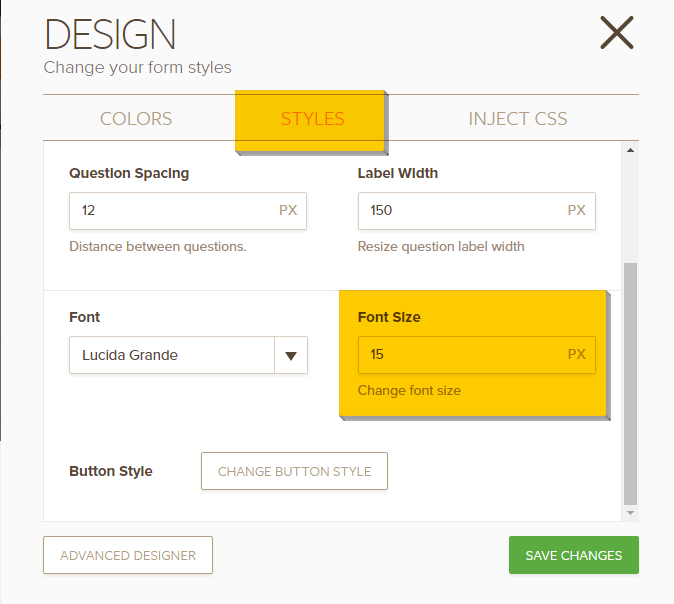Image resolution: width=674 pixels, height=604 pixels.
Task: Click the Font Size label text
Action: click(389, 317)
